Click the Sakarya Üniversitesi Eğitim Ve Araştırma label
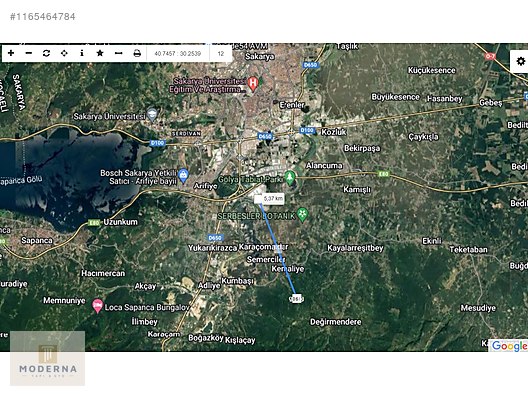This screenshot has width=528, height=396. click(x=208, y=85)
